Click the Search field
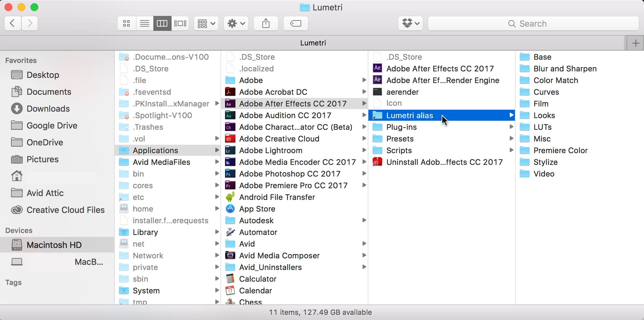 (533, 23)
